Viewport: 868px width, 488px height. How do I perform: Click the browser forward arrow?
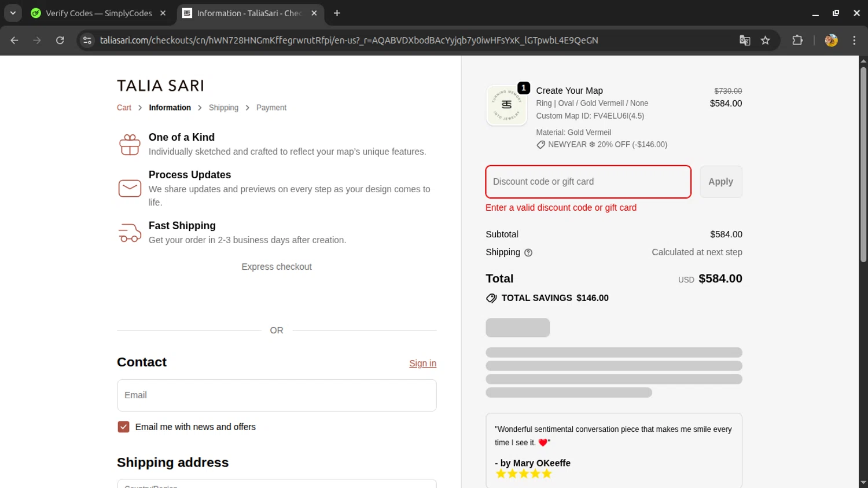(x=37, y=41)
